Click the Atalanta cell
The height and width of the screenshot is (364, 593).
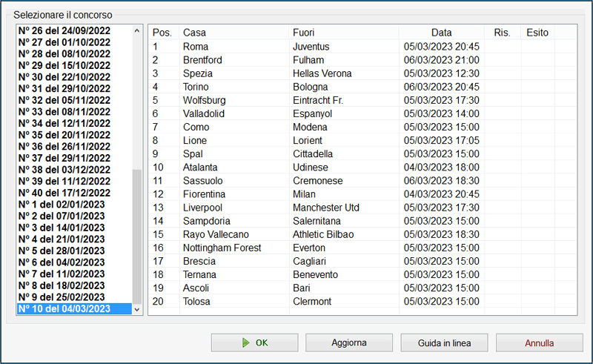pos(234,168)
